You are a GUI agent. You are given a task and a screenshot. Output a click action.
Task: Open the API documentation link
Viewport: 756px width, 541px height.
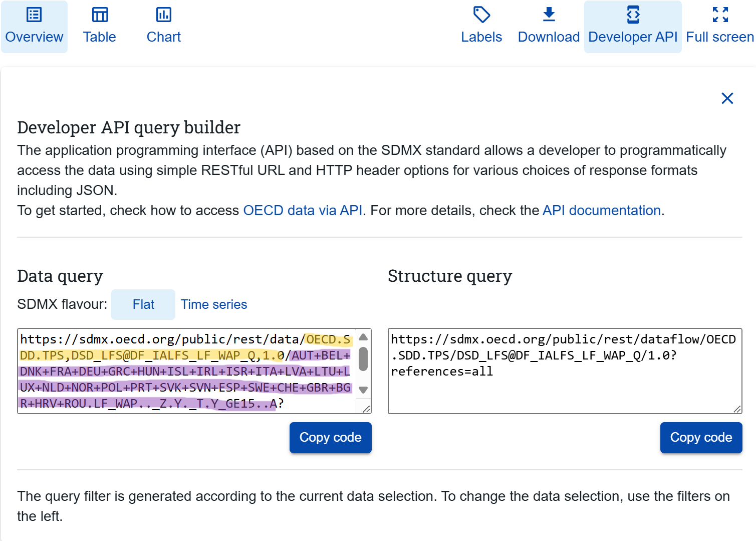(602, 211)
